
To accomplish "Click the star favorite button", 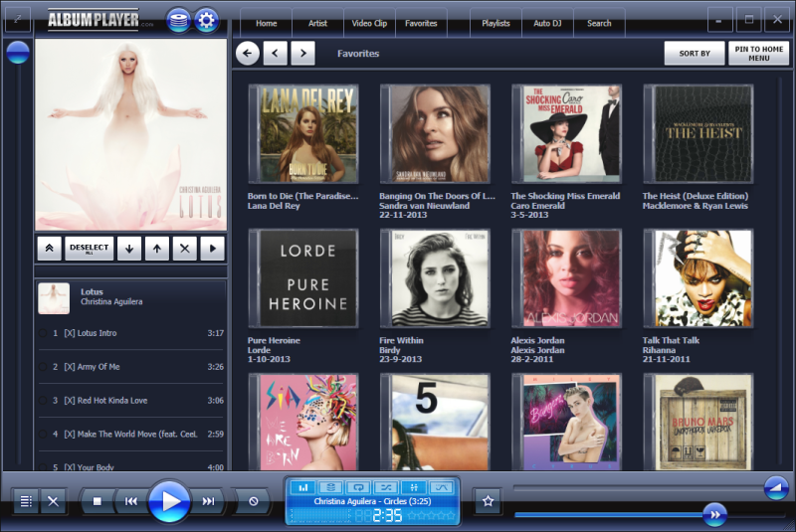I will click(488, 501).
